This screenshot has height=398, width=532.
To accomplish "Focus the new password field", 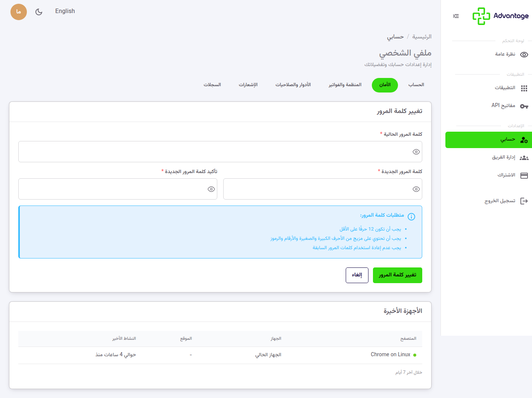I will [323, 189].
